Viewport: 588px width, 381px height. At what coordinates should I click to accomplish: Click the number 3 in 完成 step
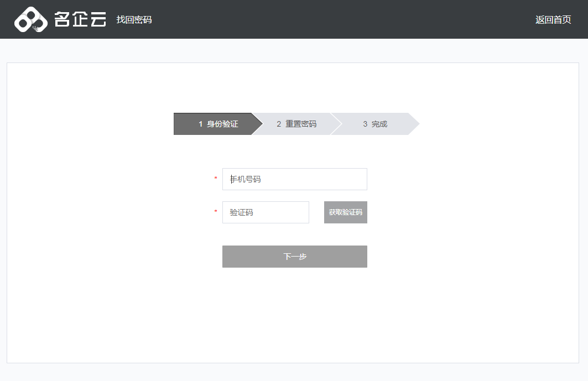365,124
